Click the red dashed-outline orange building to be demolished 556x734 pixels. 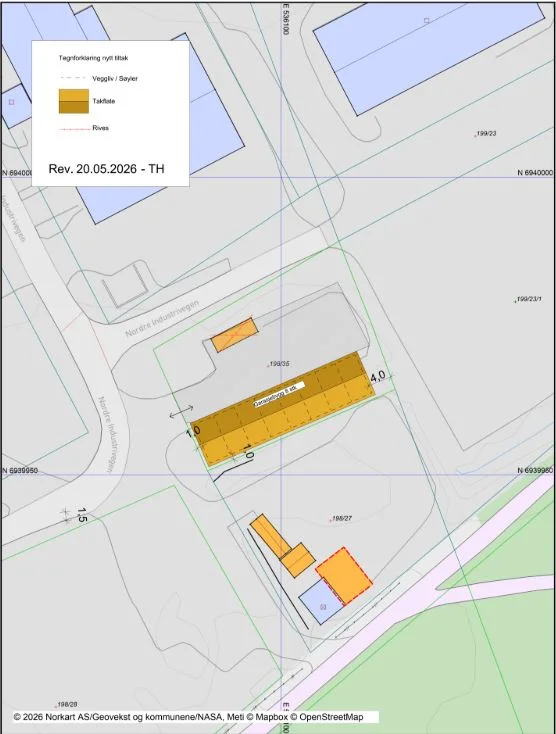click(x=344, y=575)
